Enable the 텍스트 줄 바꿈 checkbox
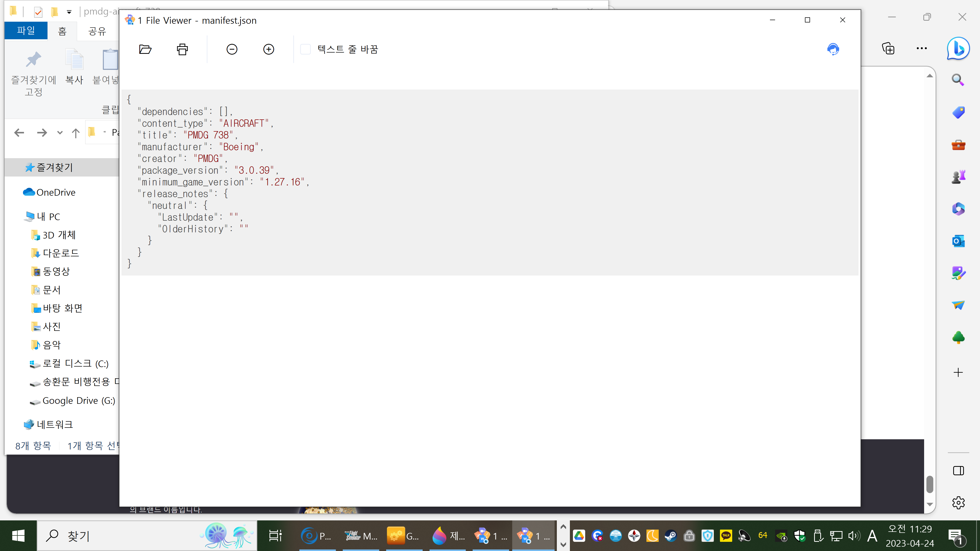This screenshot has width=980, height=551. point(305,49)
